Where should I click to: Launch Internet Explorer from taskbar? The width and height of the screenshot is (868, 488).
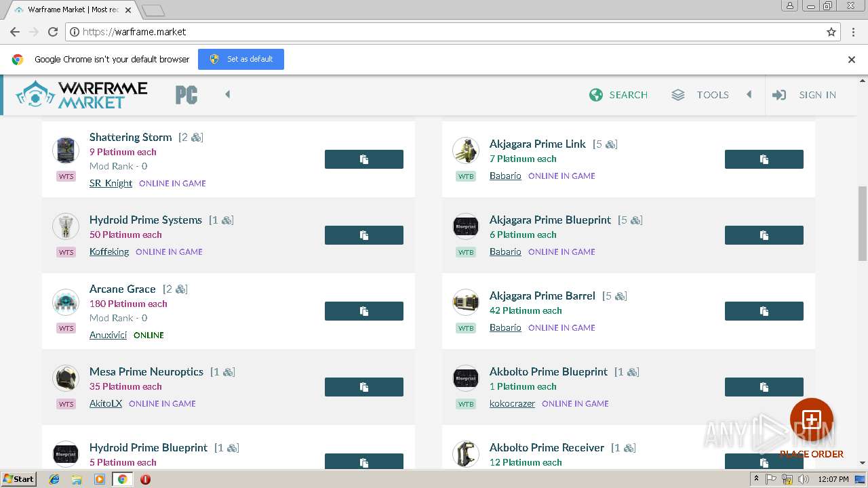[54, 479]
